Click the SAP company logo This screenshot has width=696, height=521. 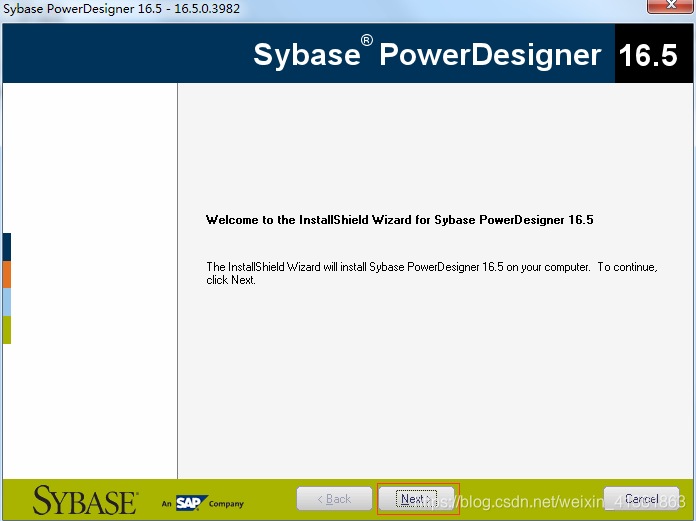(192, 503)
